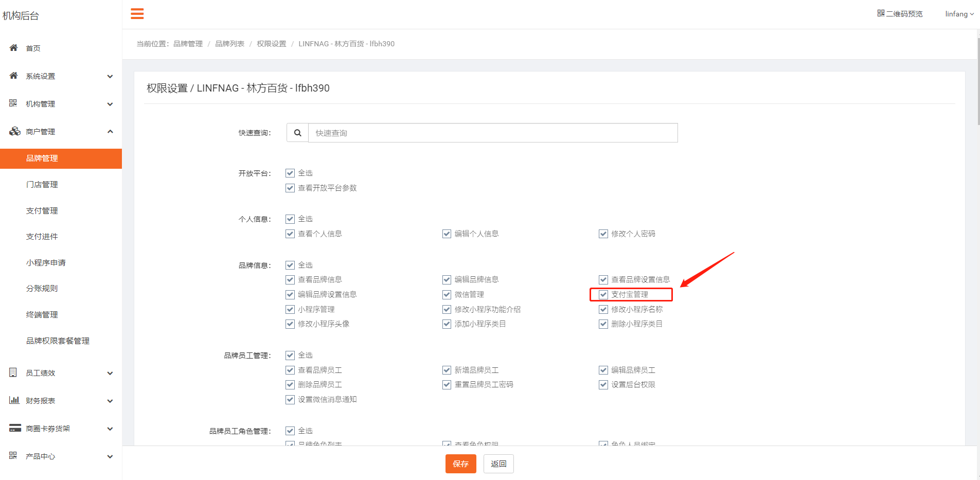Uncheck 微信管理 checkbox
The height and width of the screenshot is (480, 980).
pos(447,294)
